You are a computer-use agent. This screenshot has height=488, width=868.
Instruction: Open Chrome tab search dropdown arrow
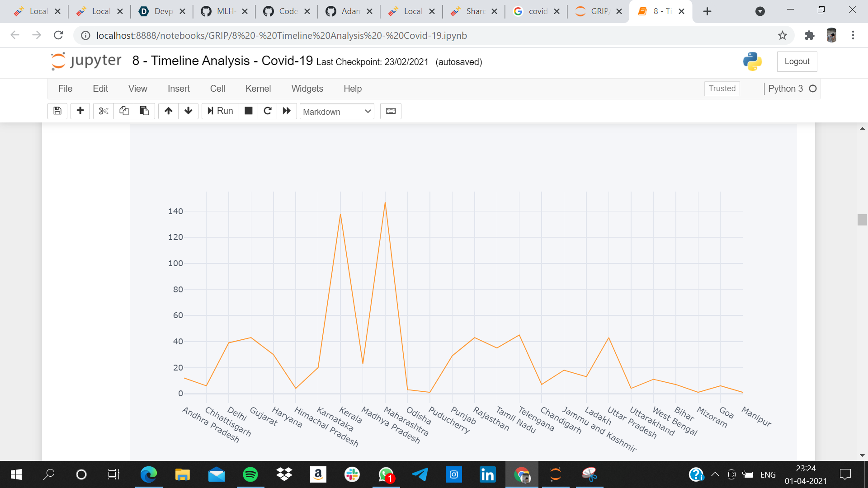[760, 11]
